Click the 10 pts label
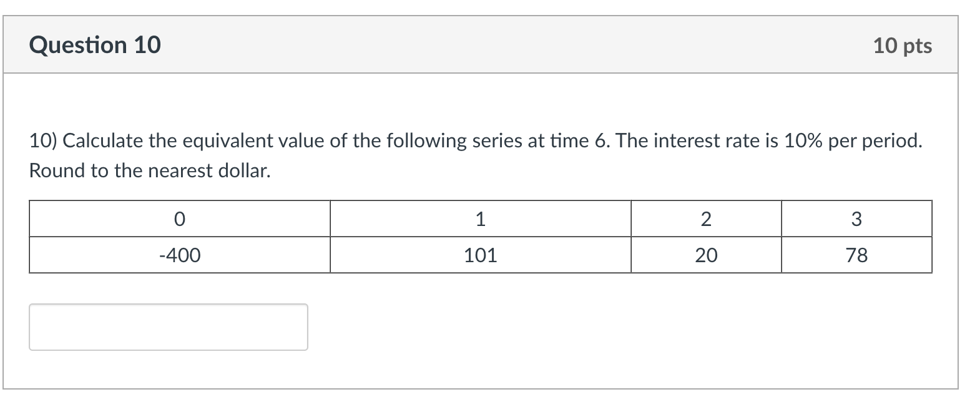This screenshot has height=417, width=980. click(x=903, y=46)
